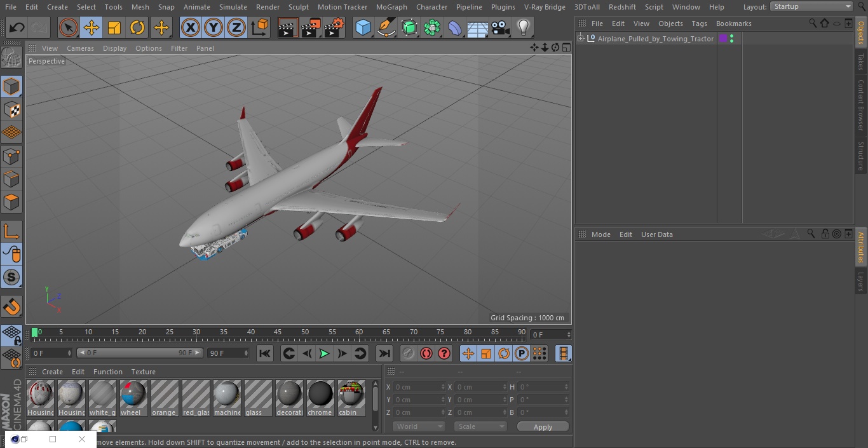The width and height of the screenshot is (868, 448).
Task: Activate the Scale tool
Action: point(114,27)
